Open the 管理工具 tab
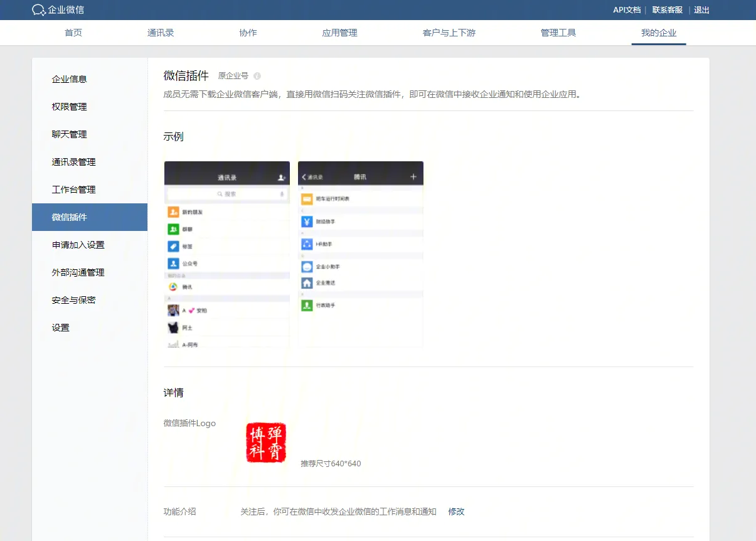Screen dimensions: 756x541 tap(558, 33)
